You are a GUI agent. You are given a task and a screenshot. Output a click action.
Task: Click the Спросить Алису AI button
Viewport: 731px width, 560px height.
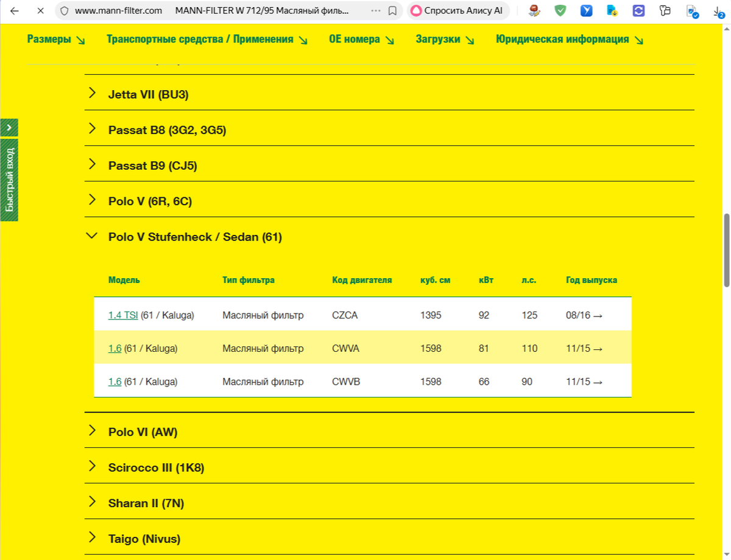[457, 11]
